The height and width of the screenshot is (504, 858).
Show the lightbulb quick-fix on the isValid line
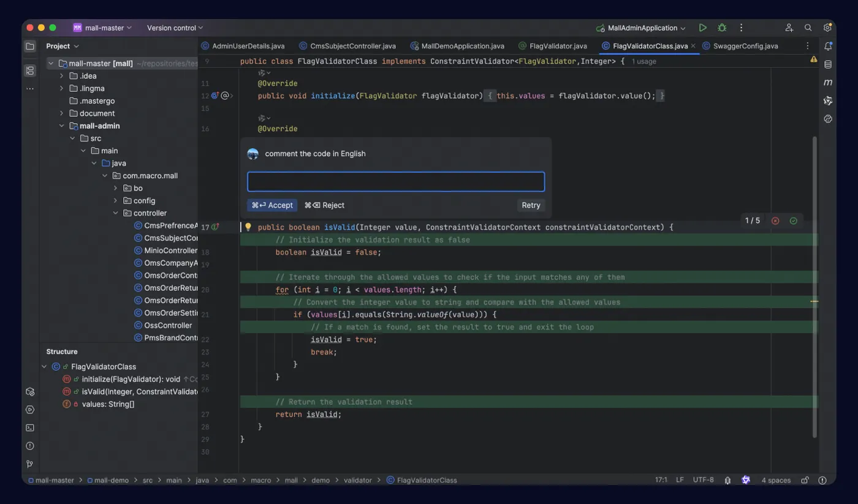pyautogui.click(x=248, y=227)
